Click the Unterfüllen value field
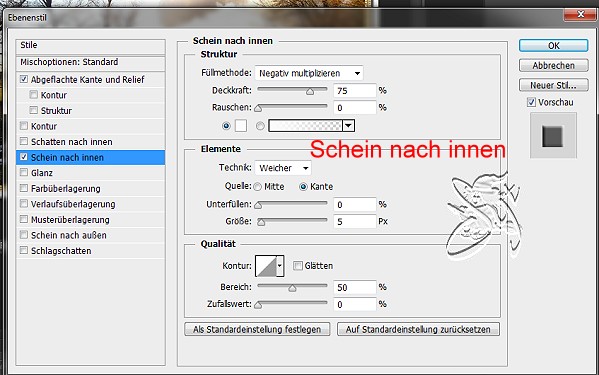This screenshot has width=599, height=375. (355, 205)
